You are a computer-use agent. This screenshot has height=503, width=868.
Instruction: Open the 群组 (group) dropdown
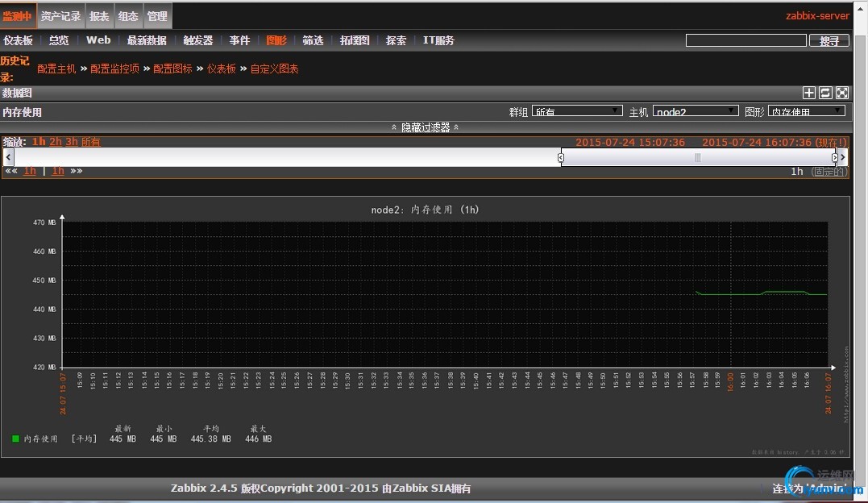coord(577,110)
